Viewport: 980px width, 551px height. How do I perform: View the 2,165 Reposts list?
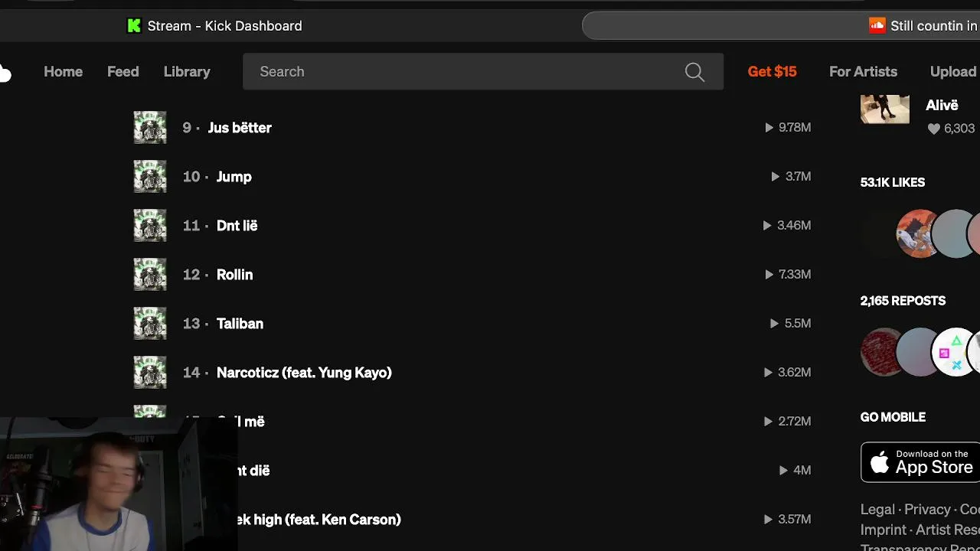pos(903,301)
